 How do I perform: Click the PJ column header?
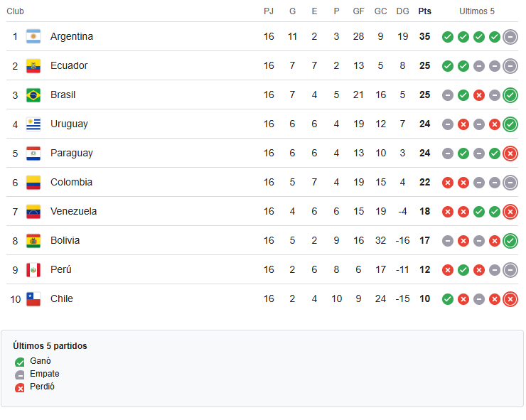[269, 11]
